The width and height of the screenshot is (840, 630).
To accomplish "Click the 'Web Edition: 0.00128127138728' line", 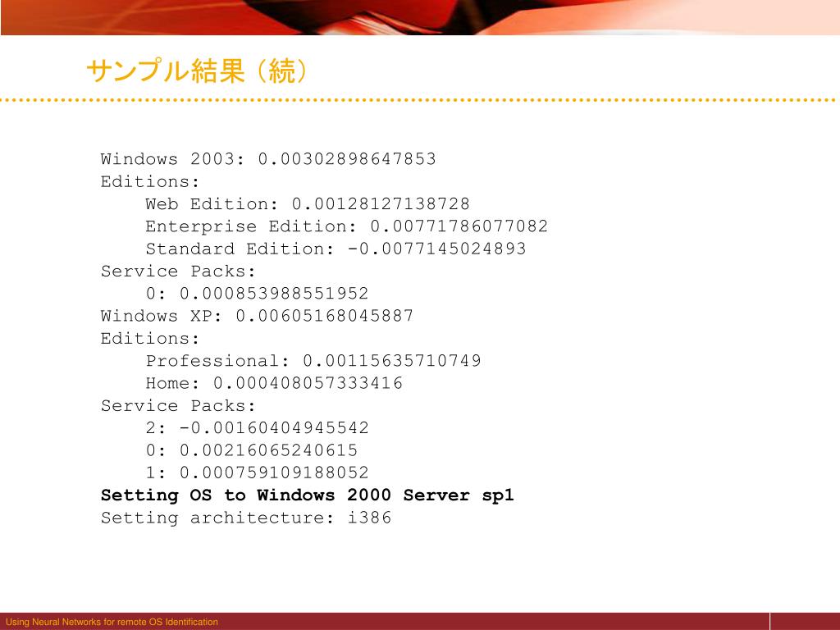I will pos(308,204).
